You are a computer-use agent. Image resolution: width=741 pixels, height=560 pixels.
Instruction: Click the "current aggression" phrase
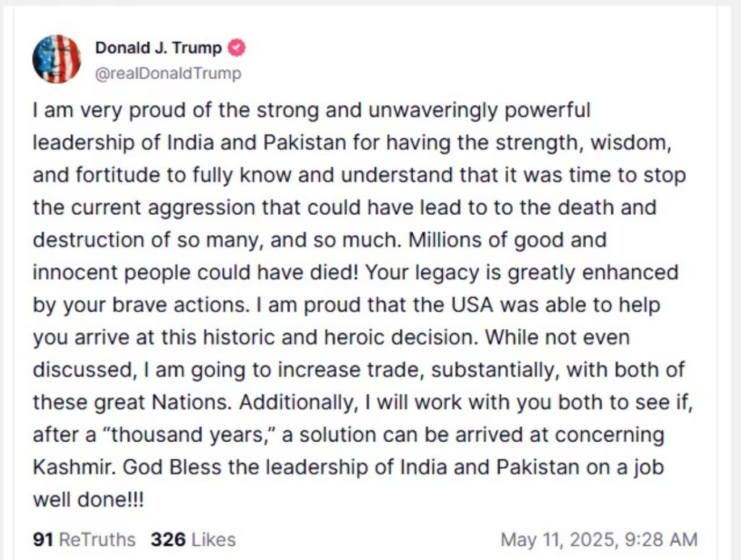(x=157, y=208)
